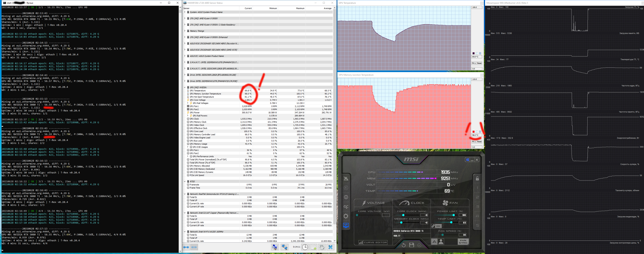Collapse the GPU [#0]: NVIDIA sensor section
Image resolution: width=644 pixels, height=254 pixels.
[185, 87]
